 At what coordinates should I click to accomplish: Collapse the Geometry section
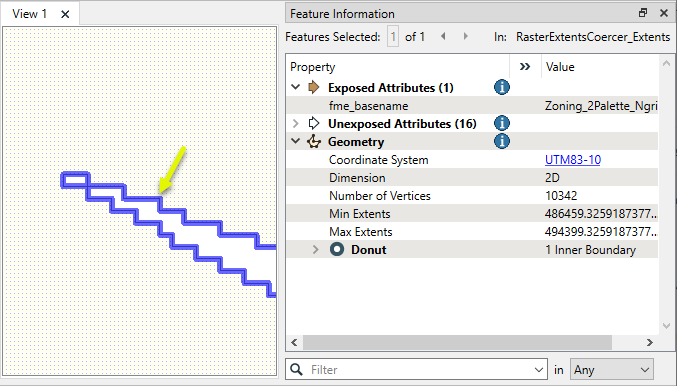click(x=296, y=141)
